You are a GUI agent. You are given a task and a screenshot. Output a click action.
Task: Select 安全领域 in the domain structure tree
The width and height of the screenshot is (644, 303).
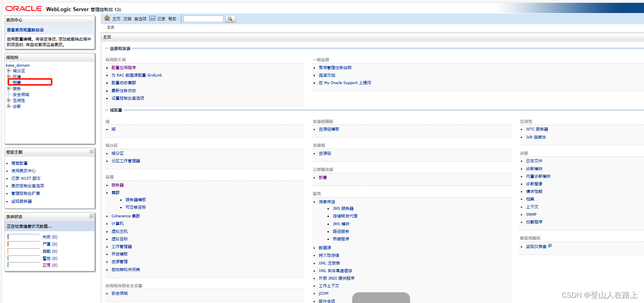[x=21, y=94]
